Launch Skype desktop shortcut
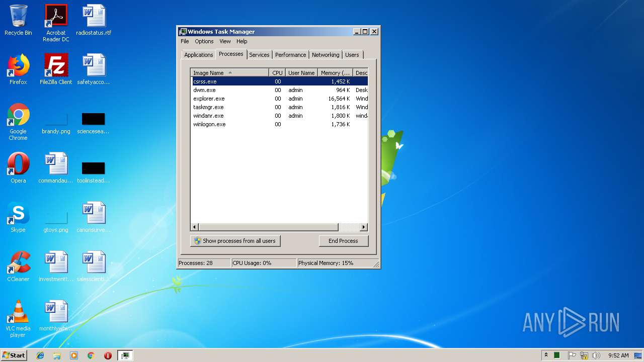 [x=18, y=217]
